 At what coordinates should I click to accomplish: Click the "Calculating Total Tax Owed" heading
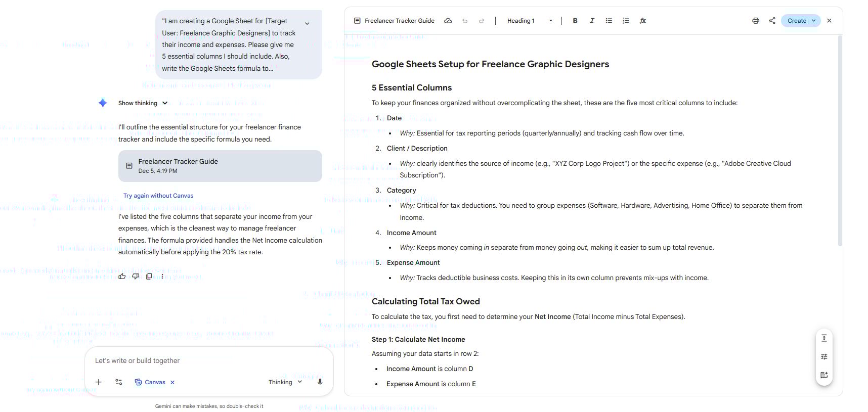tap(426, 301)
